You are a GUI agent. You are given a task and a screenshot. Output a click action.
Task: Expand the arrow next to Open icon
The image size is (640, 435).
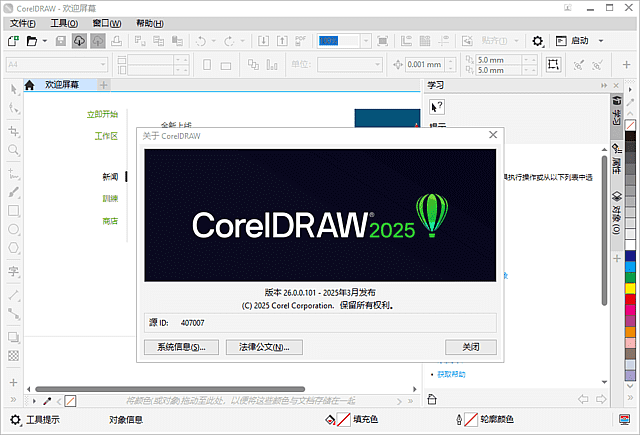click(x=44, y=41)
